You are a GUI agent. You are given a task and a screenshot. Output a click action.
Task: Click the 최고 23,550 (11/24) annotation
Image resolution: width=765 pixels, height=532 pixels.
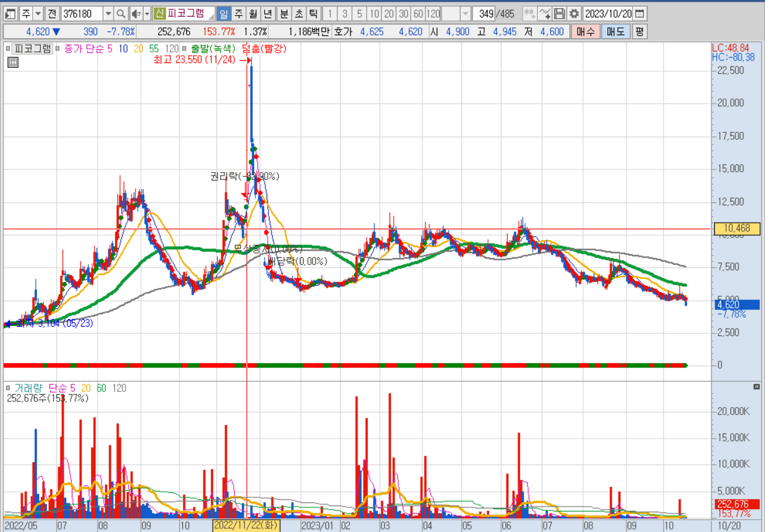click(x=194, y=60)
